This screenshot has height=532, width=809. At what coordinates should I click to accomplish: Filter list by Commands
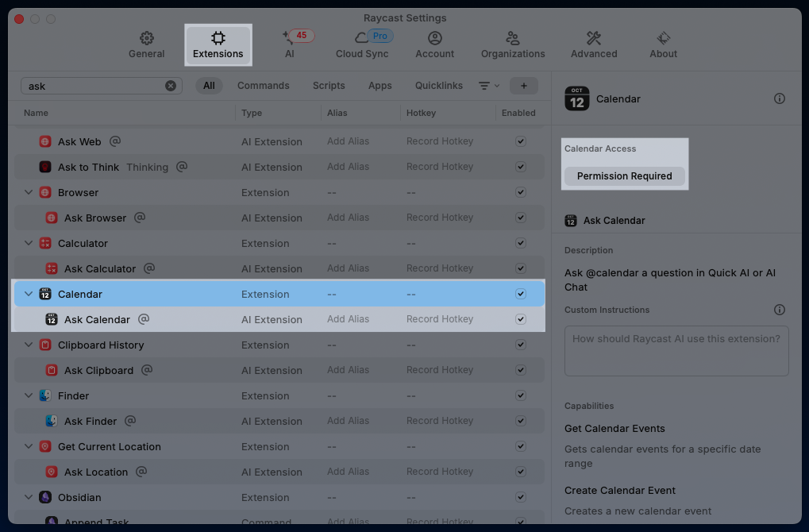[263, 86]
